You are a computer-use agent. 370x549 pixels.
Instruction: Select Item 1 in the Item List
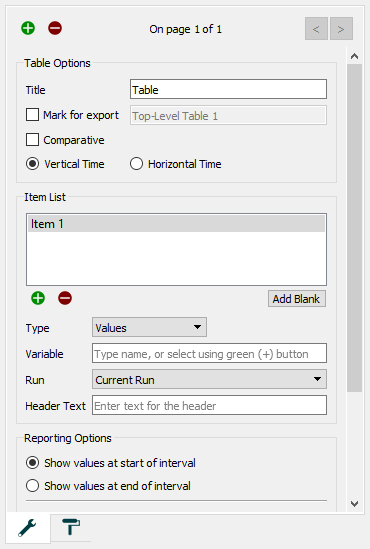coord(176,224)
